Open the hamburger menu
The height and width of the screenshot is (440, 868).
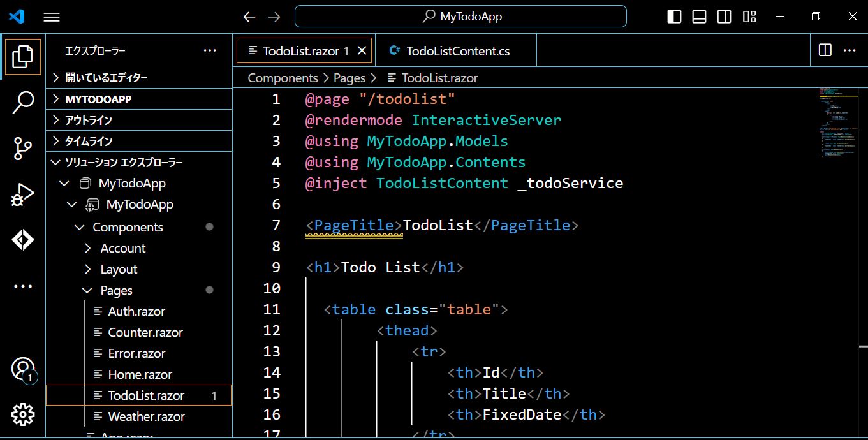pyautogui.click(x=52, y=17)
